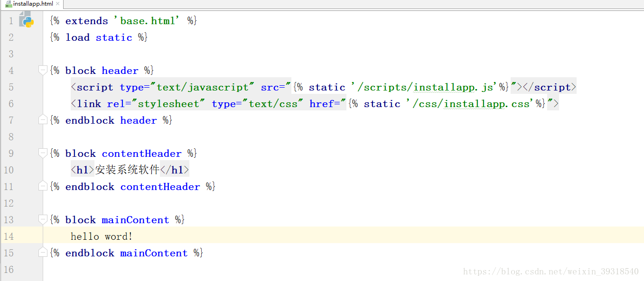The width and height of the screenshot is (644, 281).
Task: Click the closing </script> tag on line 5
Action: tap(550, 87)
